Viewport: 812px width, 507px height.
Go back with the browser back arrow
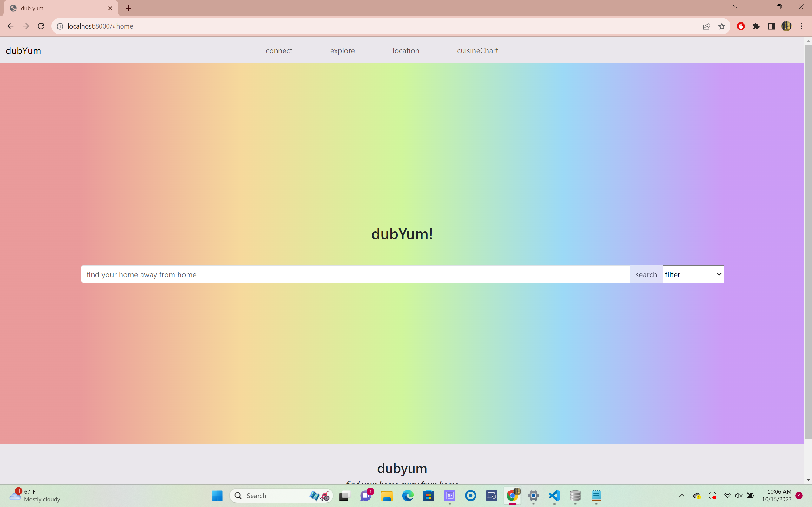pyautogui.click(x=10, y=26)
